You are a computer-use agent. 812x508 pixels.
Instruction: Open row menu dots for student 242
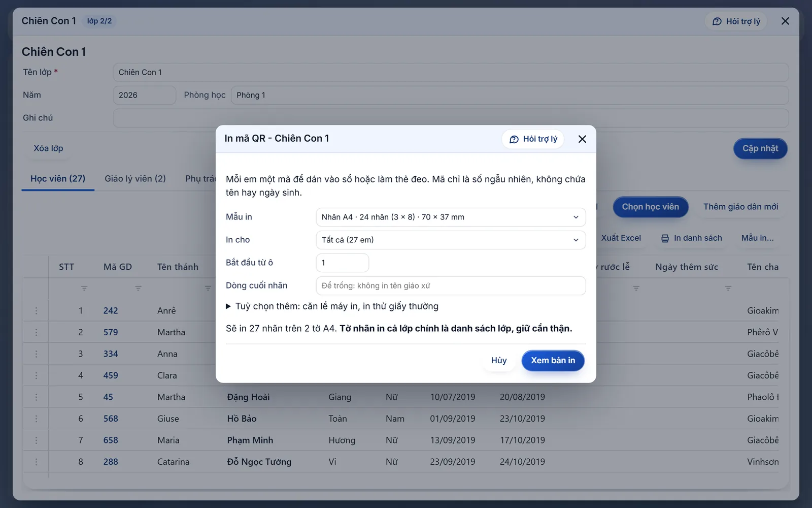coord(36,310)
